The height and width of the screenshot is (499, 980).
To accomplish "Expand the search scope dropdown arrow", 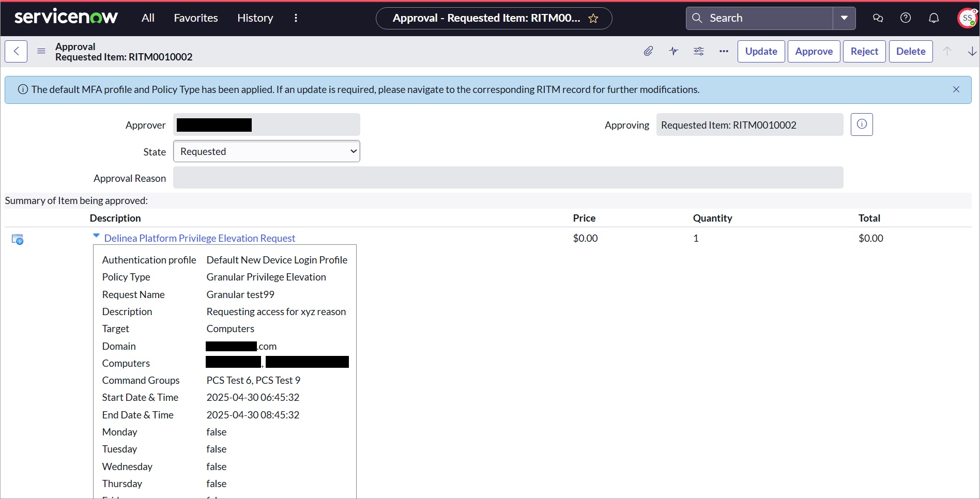I will [844, 18].
